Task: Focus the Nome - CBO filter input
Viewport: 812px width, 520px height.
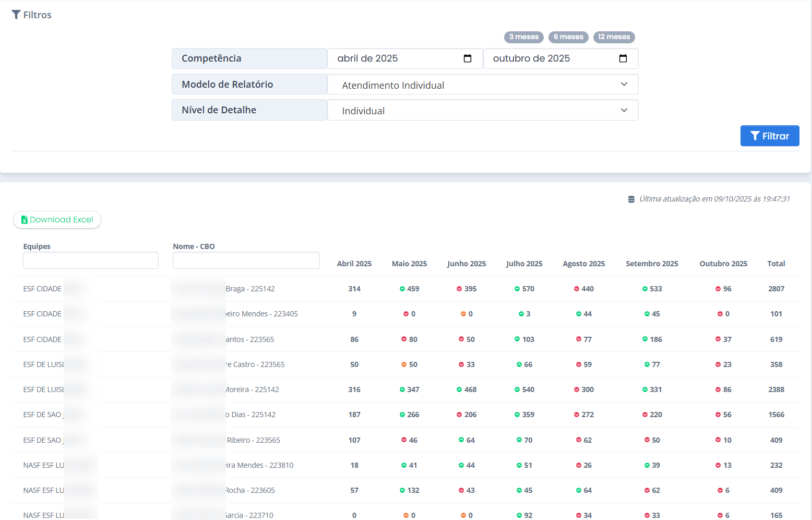Action: tap(246, 261)
